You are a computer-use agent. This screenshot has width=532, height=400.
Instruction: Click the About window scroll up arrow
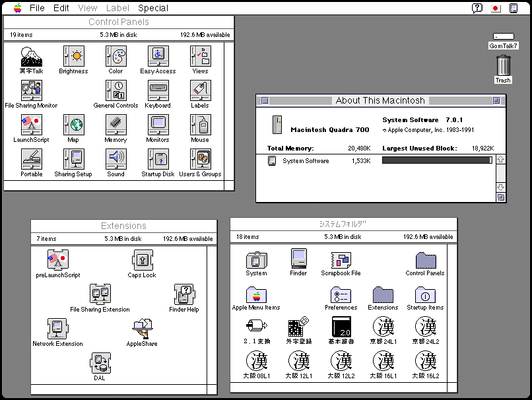[x=501, y=160]
